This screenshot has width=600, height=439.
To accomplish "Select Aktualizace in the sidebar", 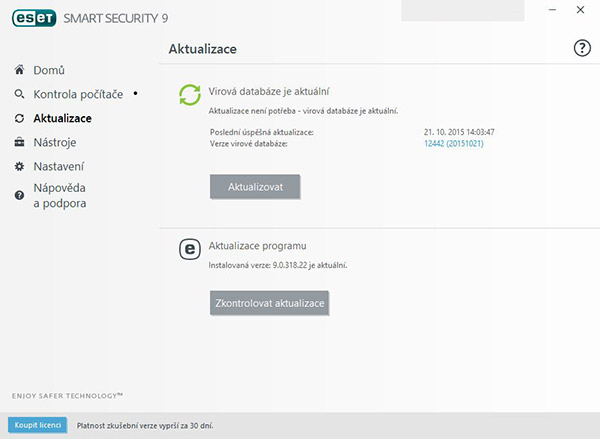I will [x=62, y=118].
